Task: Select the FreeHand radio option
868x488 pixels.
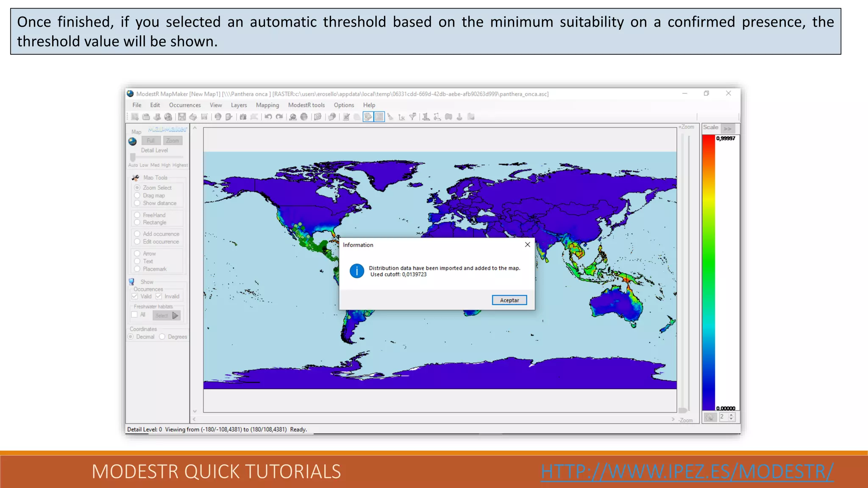Action: [x=137, y=215]
